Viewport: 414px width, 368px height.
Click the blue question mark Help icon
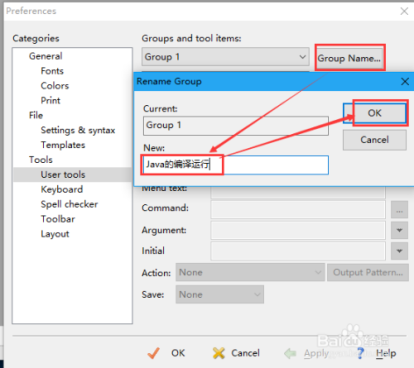(361, 353)
